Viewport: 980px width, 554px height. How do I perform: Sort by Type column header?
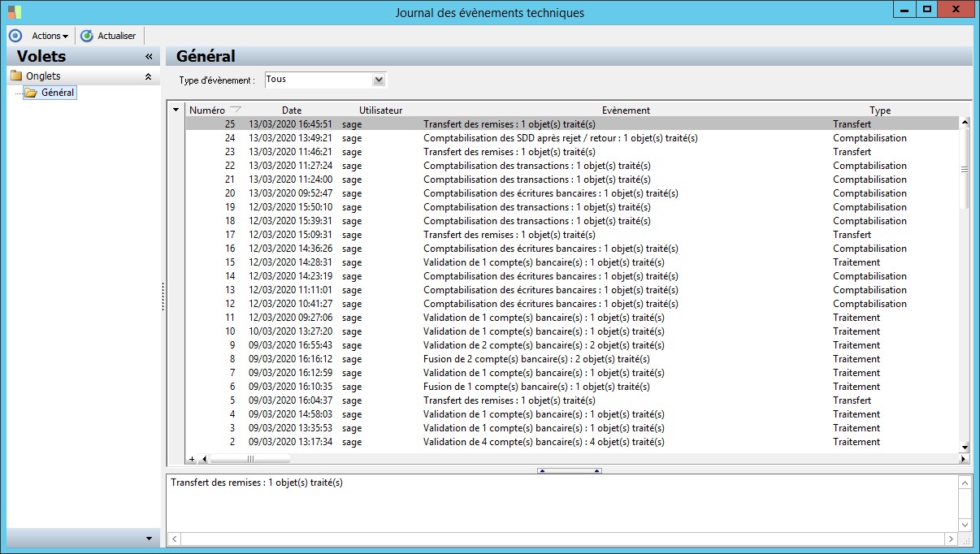(x=880, y=110)
